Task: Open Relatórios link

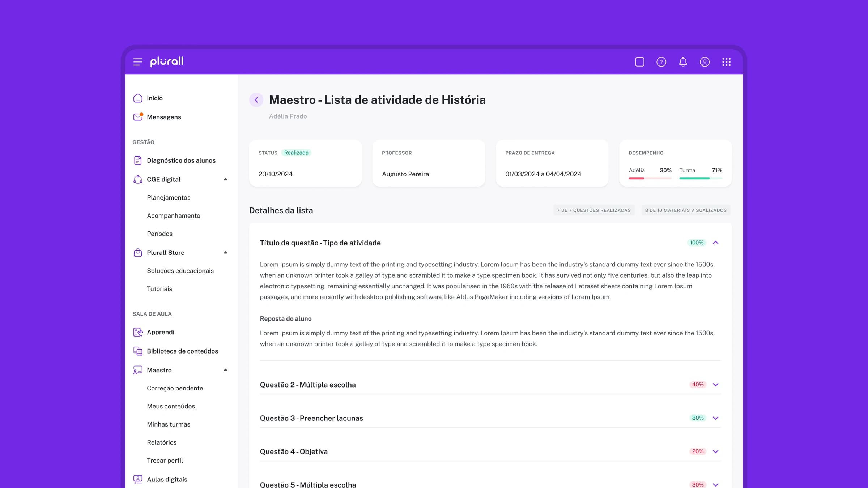Action: 162,442
